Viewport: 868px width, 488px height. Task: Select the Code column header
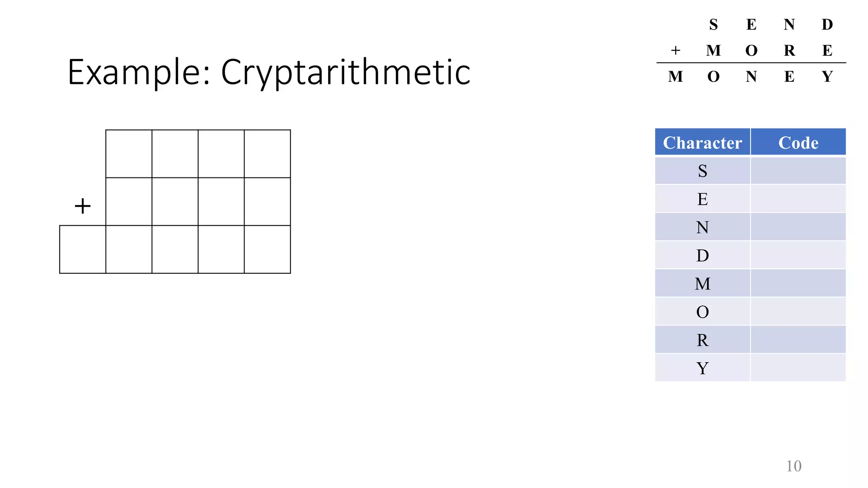tap(798, 142)
